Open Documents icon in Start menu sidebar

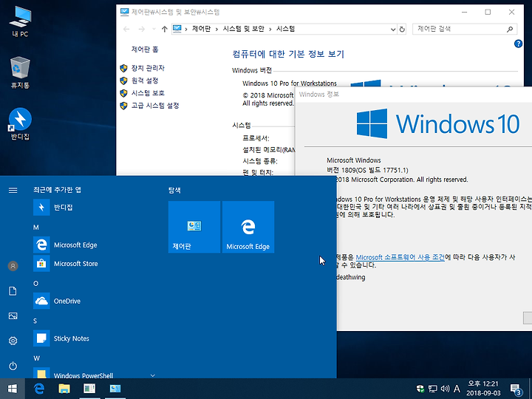[x=13, y=291]
